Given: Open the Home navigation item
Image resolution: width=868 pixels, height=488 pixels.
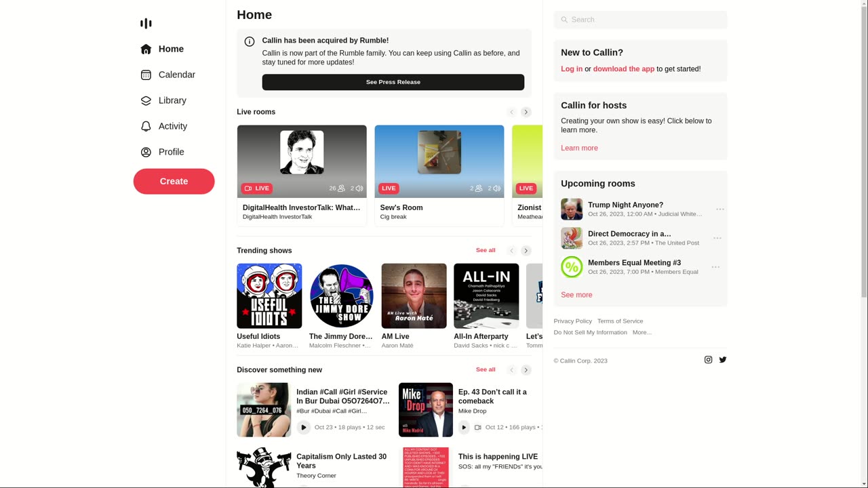Looking at the screenshot, I should pos(163,49).
